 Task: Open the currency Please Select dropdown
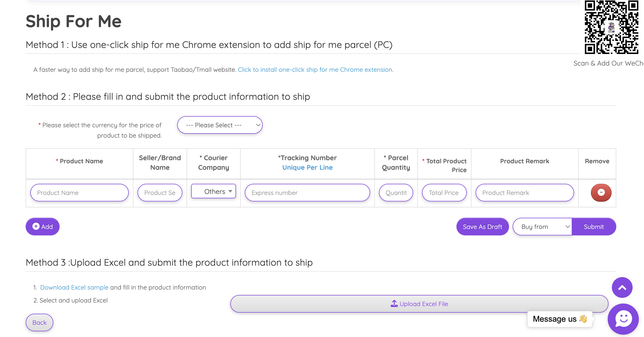click(220, 125)
